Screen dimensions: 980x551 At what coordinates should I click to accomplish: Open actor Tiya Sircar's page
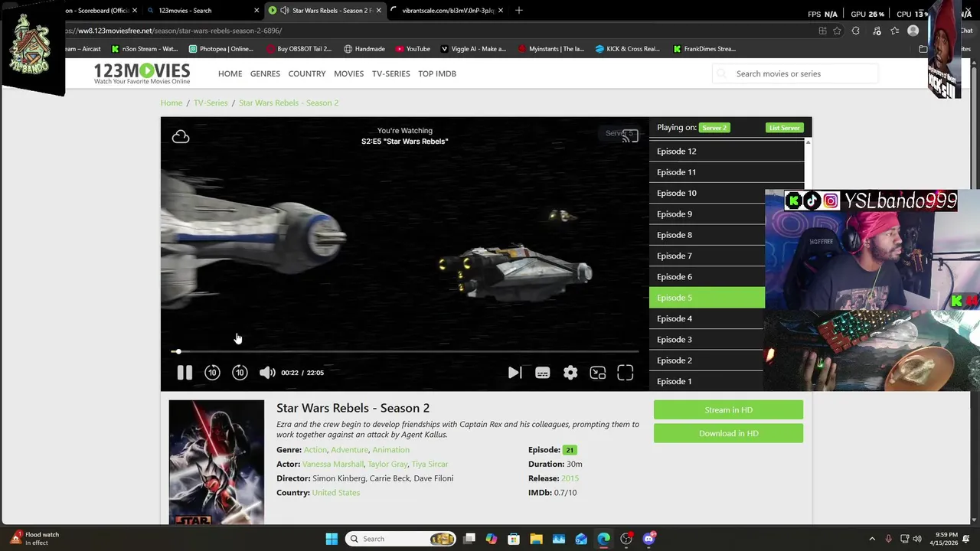[x=430, y=464]
